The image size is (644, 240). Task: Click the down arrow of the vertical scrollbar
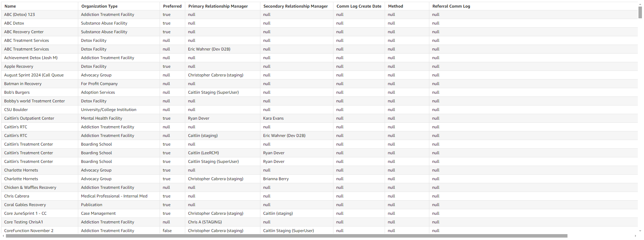click(x=640, y=231)
